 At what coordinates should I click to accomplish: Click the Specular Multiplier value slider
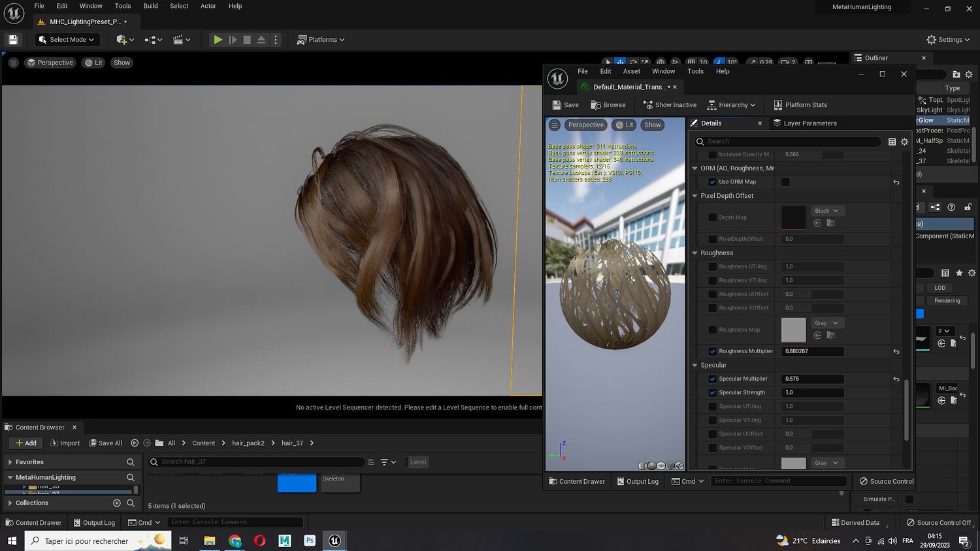click(812, 379)
